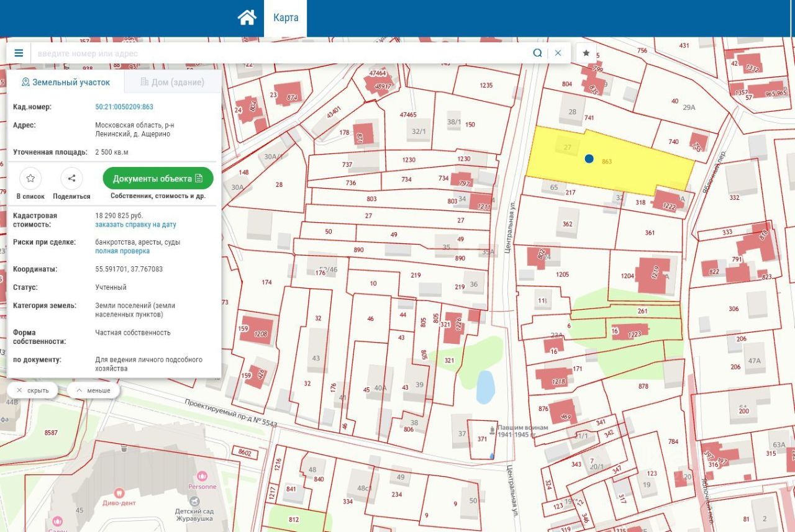Click the Поделиться share icon
The width and height of the screenshot is (795, 532).
(x=71, y=179)
